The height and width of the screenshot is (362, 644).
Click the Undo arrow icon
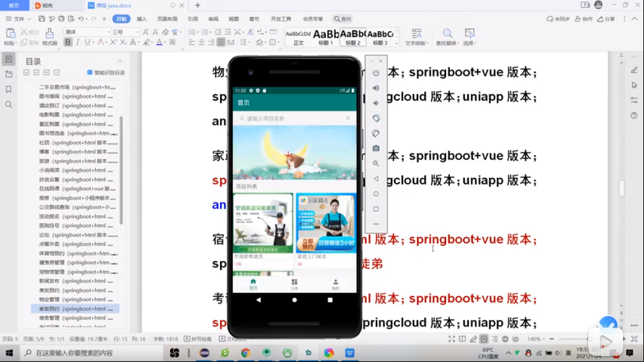81,19
